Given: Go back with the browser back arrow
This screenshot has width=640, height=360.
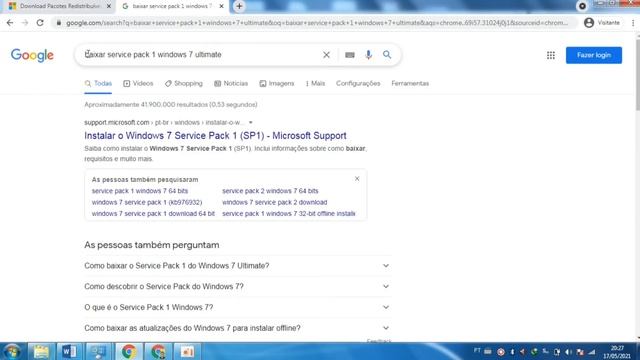Looking at the screenshot, I should (10, 23).
